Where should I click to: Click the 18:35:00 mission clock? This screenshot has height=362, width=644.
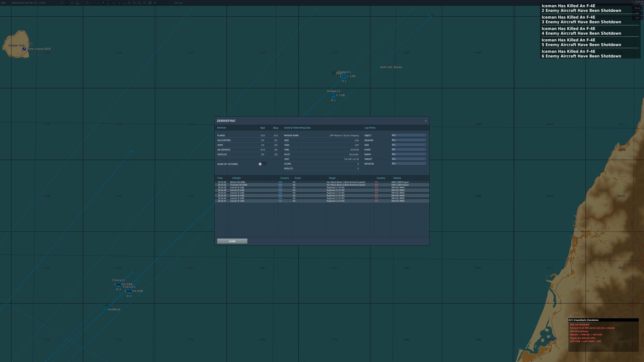[x=639, y=2]
